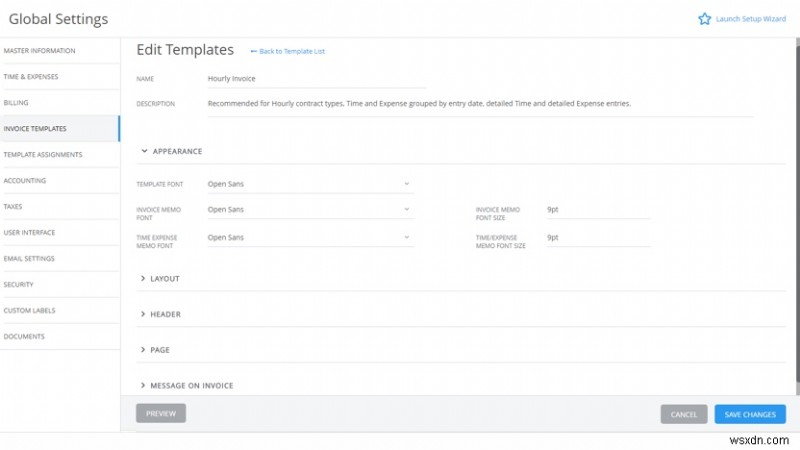Edit the Invoice Memo Font Size field
This screenshot has height=450, width=800.
click(598, 210)
